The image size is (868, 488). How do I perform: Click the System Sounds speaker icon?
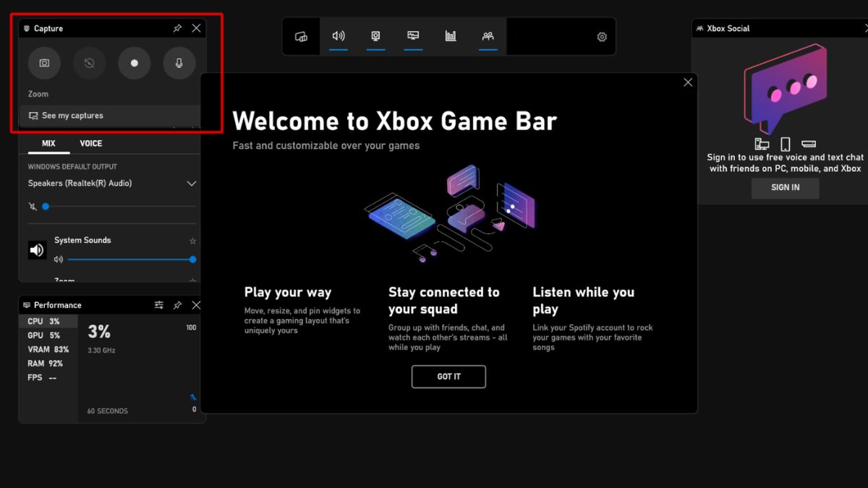pyautogui.click(x=37, y=250)
